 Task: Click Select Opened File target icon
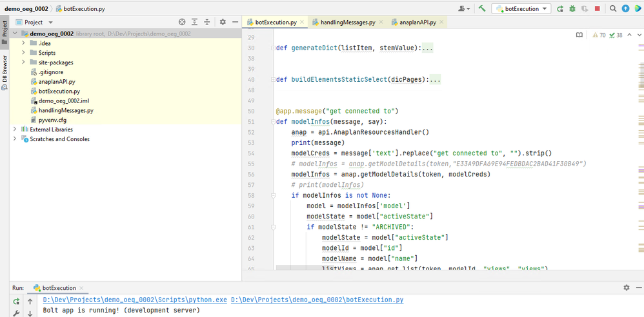[182, 22]
